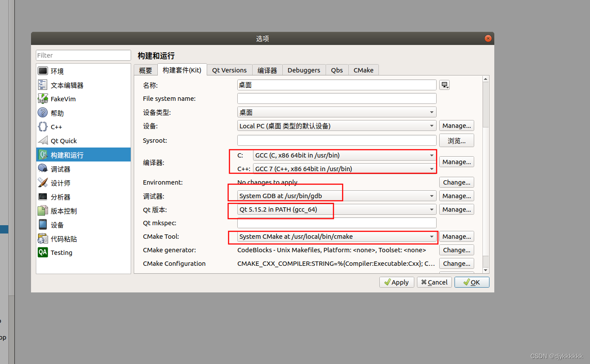This screenshot has height=364, width=590.
Task: Open the 调试器 bug icon
Action: [x=43, y=168]
